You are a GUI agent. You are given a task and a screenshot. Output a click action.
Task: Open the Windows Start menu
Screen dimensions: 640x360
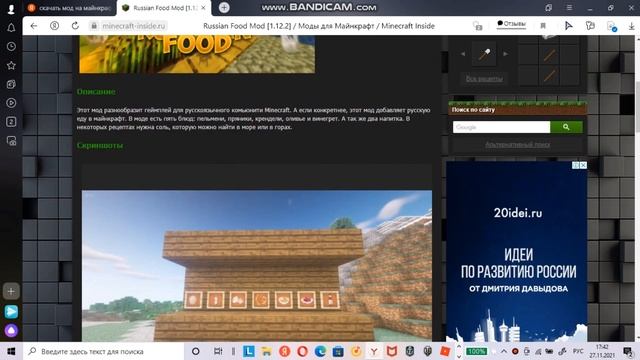click(x=11, y=351)
